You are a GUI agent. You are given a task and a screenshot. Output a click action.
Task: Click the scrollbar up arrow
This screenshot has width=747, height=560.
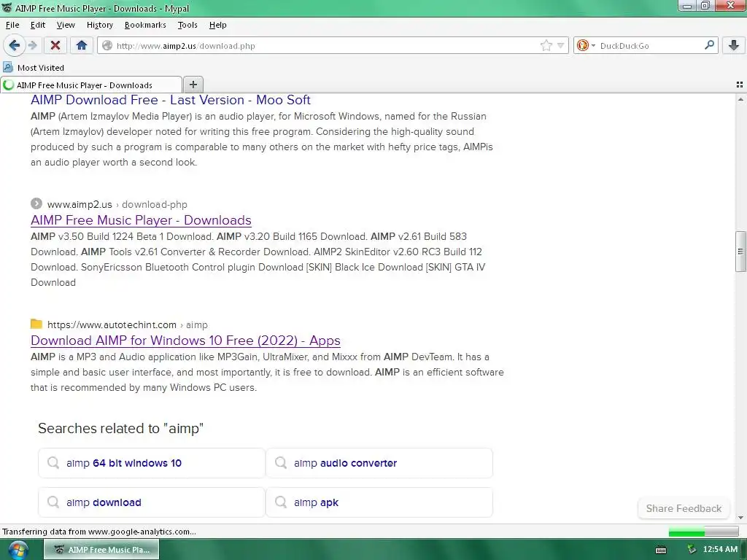coord(740,99)
